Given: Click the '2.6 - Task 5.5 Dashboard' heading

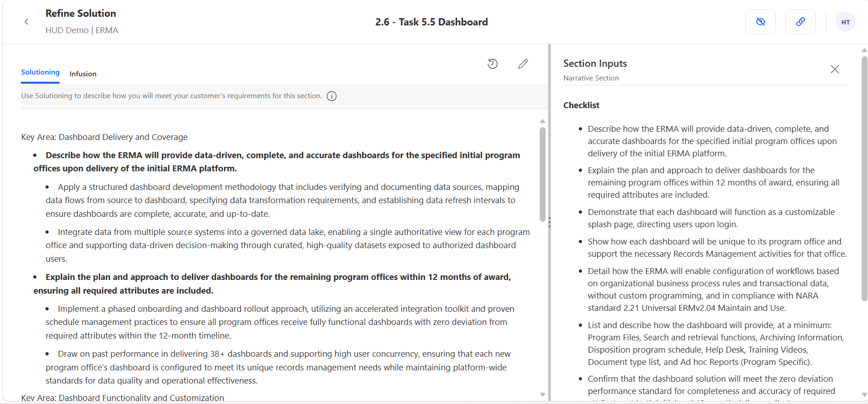Looking at the screenshot, I should (x=431, y=22).
